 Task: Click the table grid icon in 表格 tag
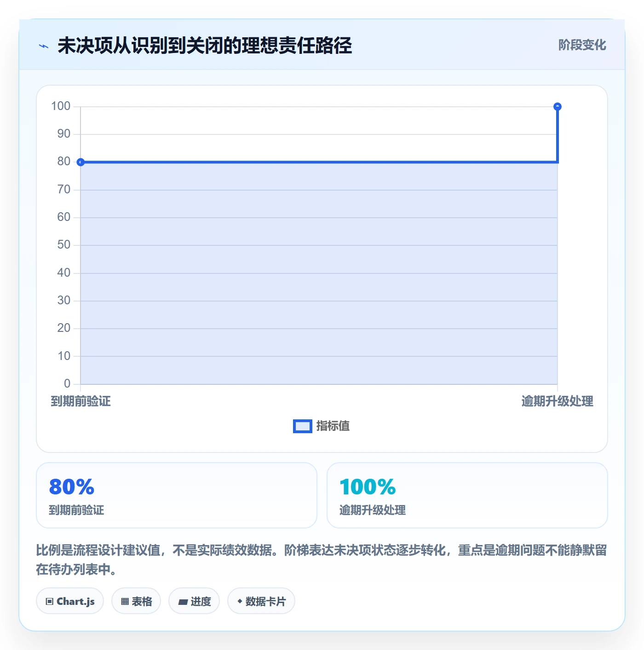coord(125,601)
